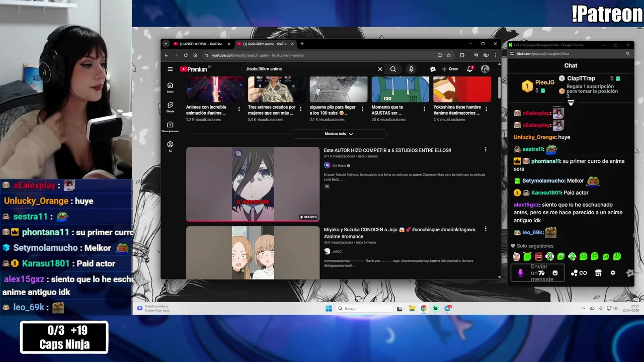Close the ANGEL & DEVIL tab
The height and width of the screenshot is (362, 644).
pos(229,44)
